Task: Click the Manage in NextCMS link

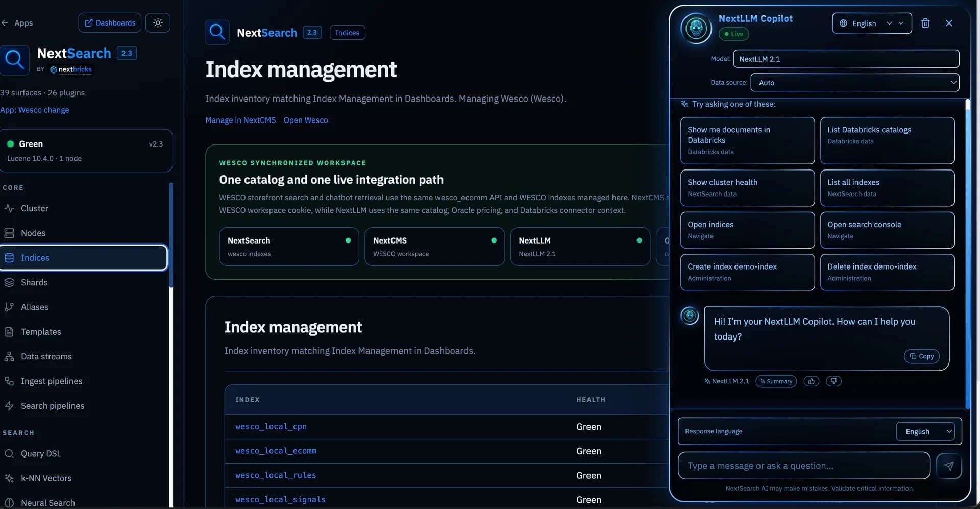Action: (240, 120)
